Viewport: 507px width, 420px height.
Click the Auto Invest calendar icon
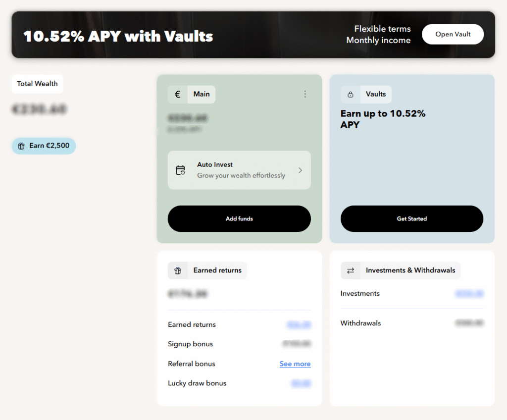coord(181,170)
